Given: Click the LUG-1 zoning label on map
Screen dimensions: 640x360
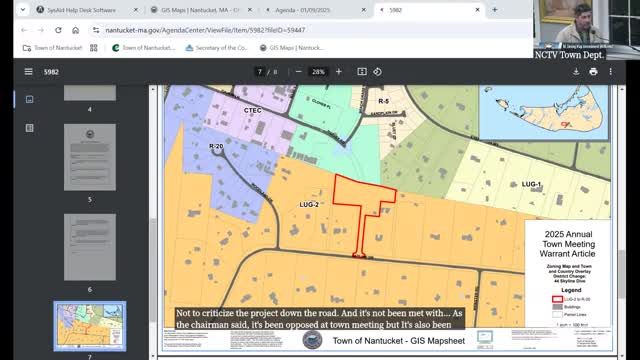Looking at the screenshot, I should pyautogui.click(x=531, y=184).
